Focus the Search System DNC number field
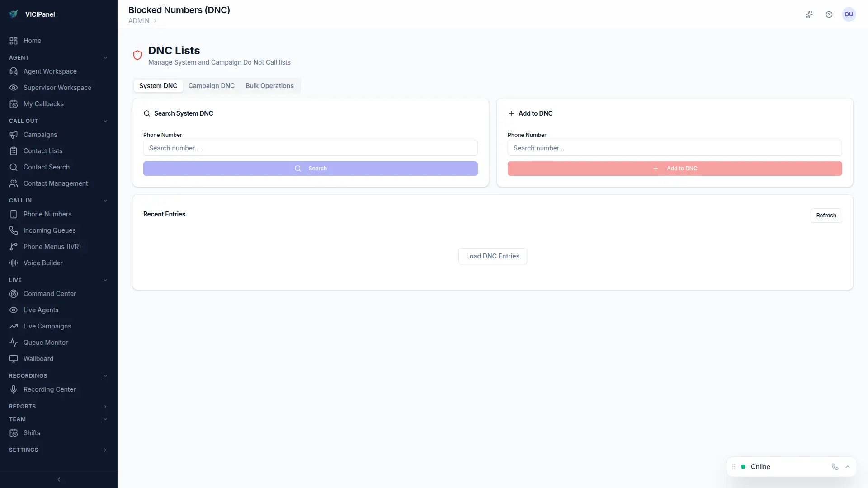 (x=310, y=148)
